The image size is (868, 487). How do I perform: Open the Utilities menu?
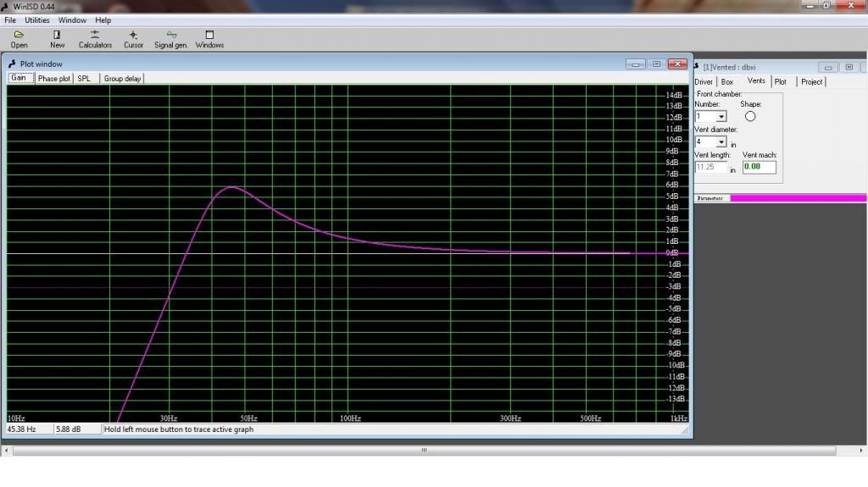tap(37, 20)
